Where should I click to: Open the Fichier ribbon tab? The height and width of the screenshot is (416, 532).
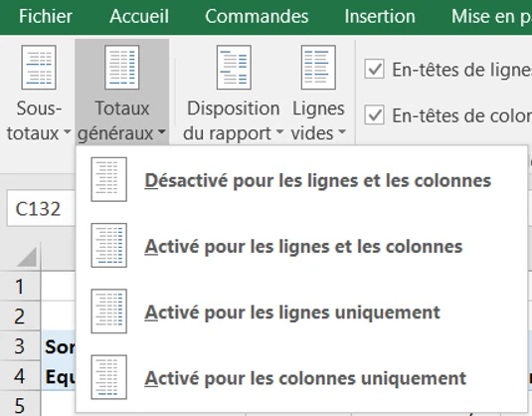46,16
